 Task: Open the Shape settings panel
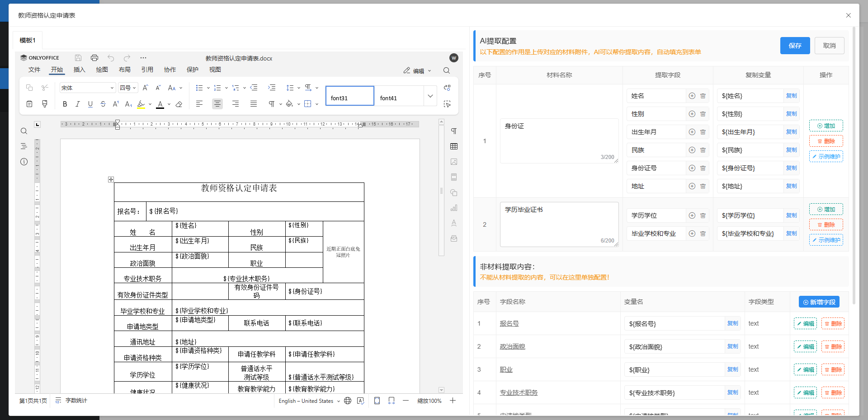[x=454, y=193]
